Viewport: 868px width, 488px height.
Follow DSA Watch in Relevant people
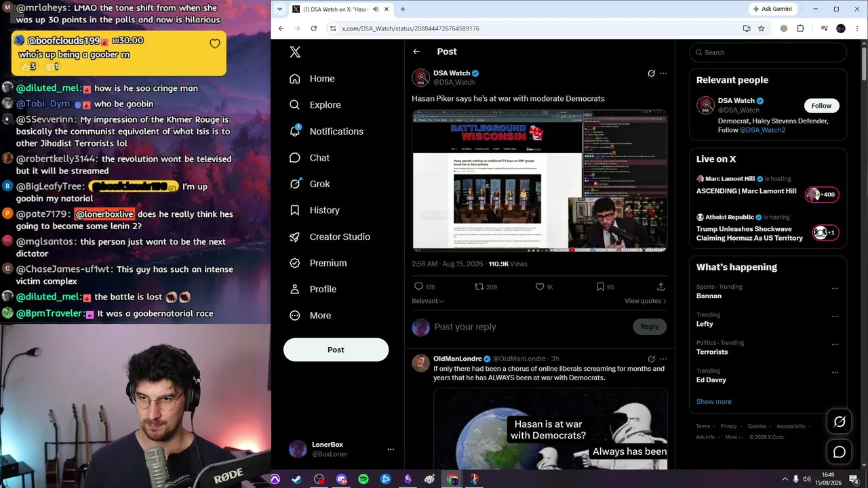821,106
